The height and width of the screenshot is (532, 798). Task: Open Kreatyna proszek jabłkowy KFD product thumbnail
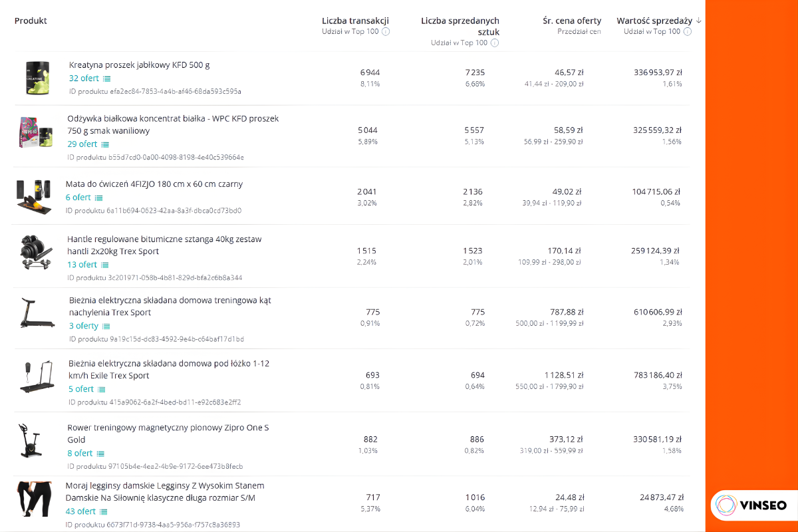39,78
